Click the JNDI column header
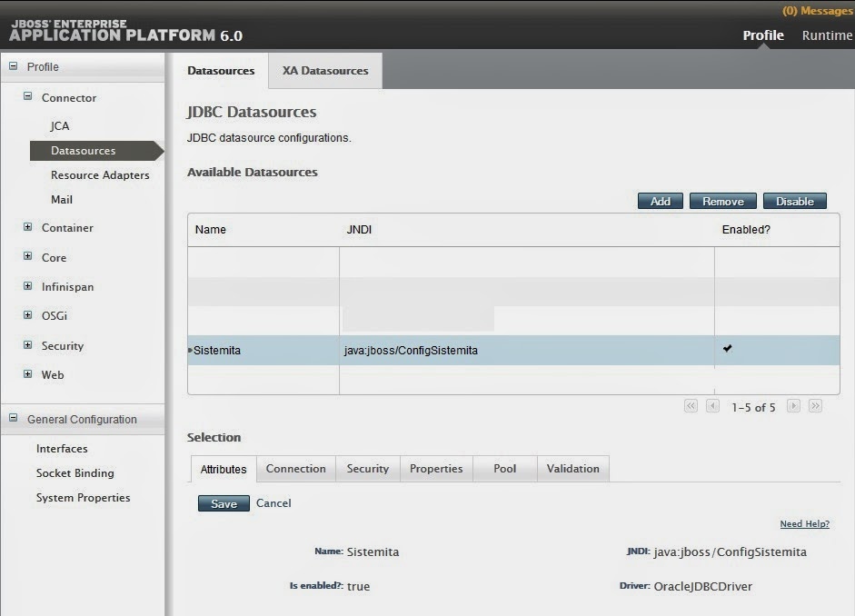Screen dimensions: 855x616 pyautogui.click(x=359, y=230)
